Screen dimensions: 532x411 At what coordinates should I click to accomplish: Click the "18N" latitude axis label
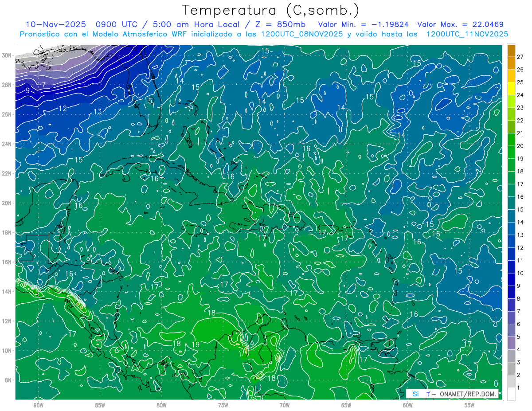(x=8, y=232)
